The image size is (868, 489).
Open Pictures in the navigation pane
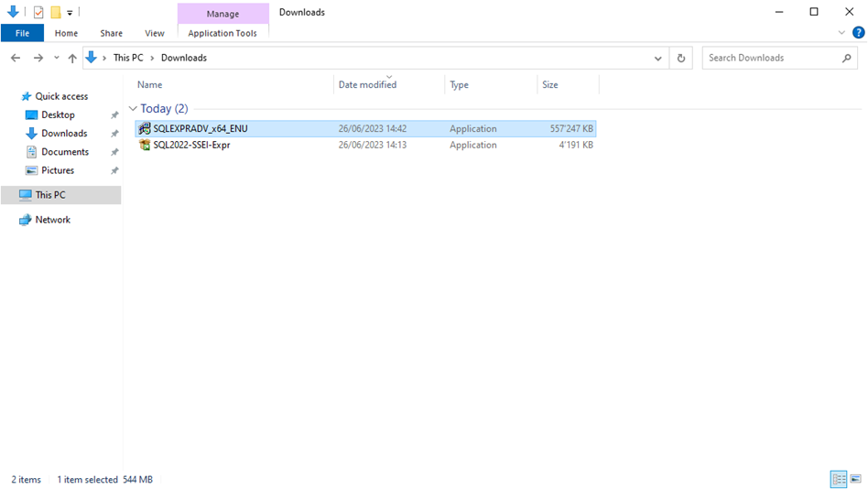pyautogui.click(x=58, y=170)
